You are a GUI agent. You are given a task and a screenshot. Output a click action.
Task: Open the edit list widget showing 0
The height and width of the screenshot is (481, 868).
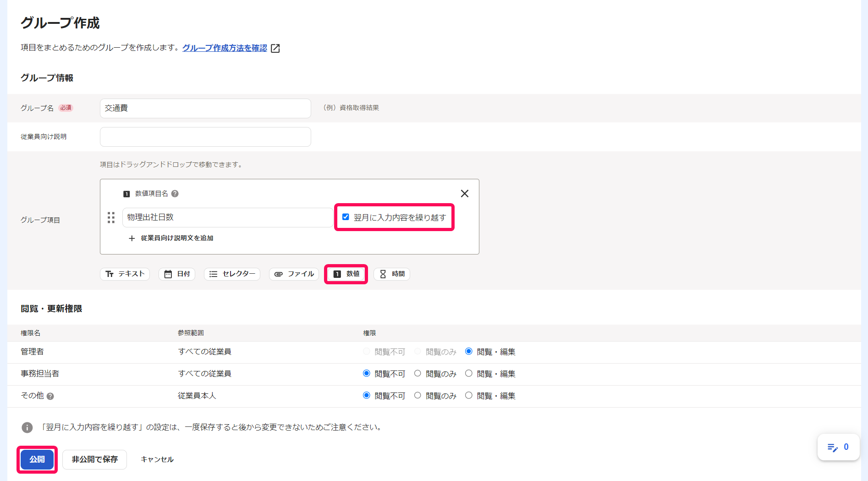coord(838,447)
